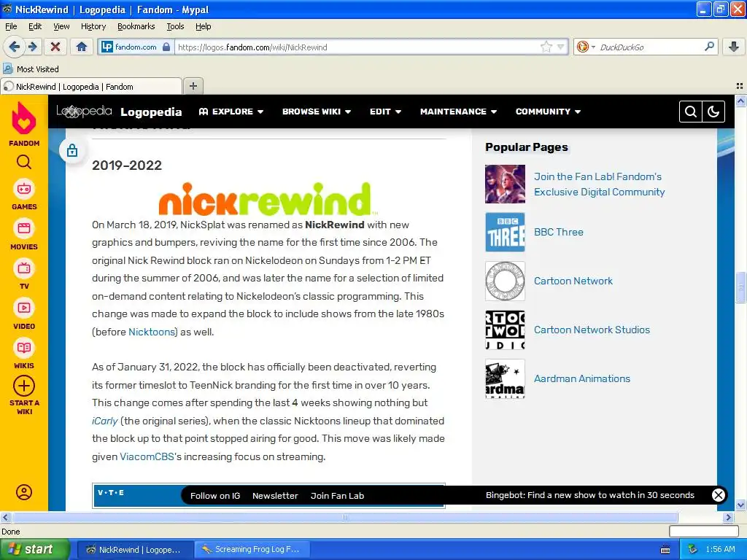Viewport: 747px width, 560px height.
Task: Open the Aardman Animations link
Action: click(581, 378)
